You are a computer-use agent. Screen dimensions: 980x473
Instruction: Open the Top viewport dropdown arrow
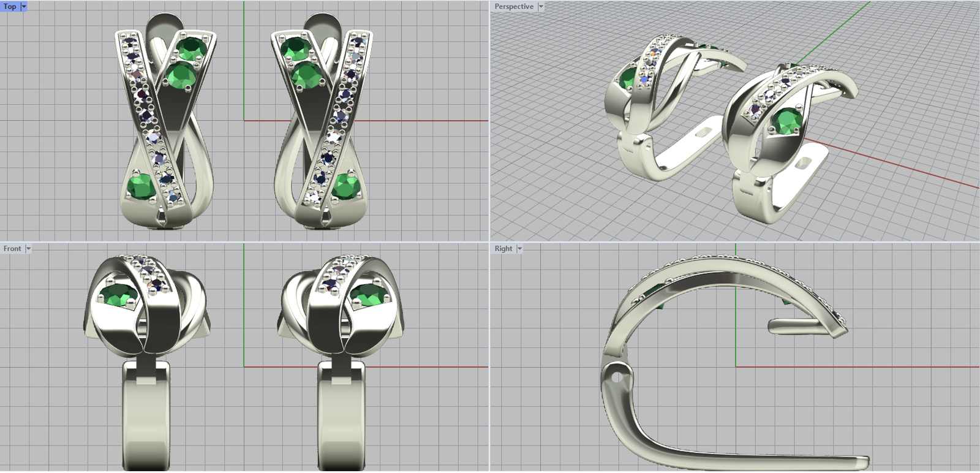tap(24, 6)
